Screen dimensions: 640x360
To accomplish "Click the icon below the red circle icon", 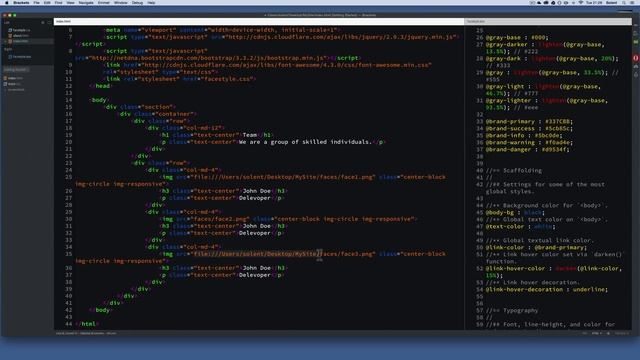I will 636,66.
